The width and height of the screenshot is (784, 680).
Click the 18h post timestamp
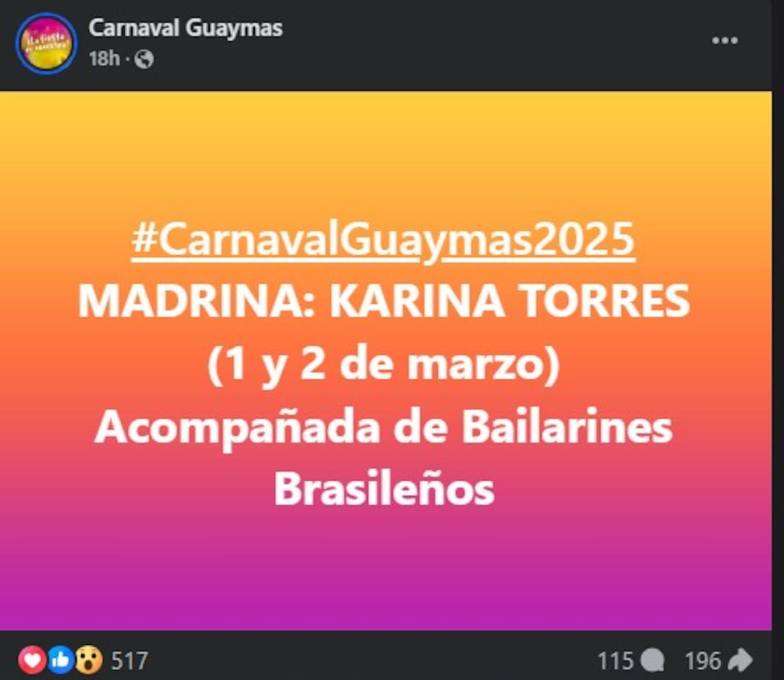pyautogui.click(x=105, y=59)
